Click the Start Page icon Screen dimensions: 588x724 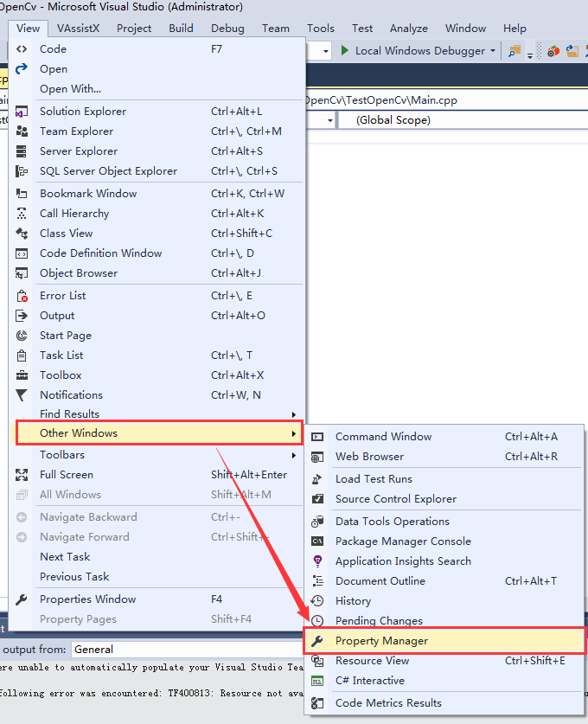[x=22, y=336]
